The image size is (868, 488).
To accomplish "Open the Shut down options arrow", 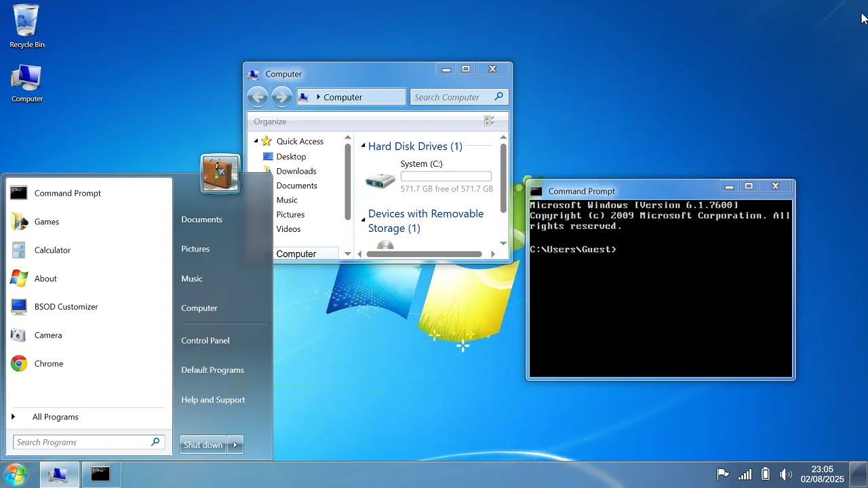I will point(234,445).
